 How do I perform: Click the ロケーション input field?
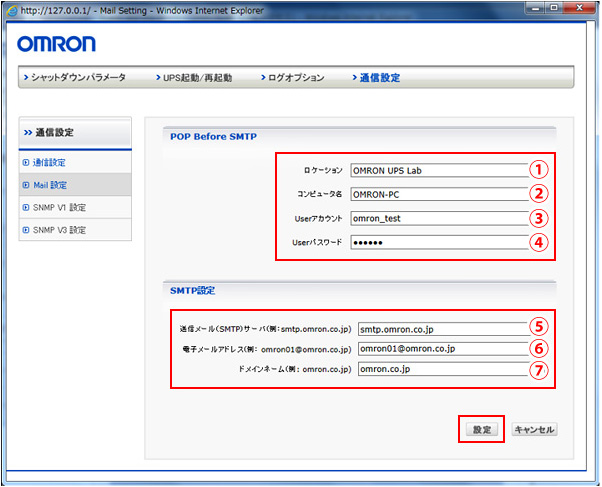click(437, 170)
